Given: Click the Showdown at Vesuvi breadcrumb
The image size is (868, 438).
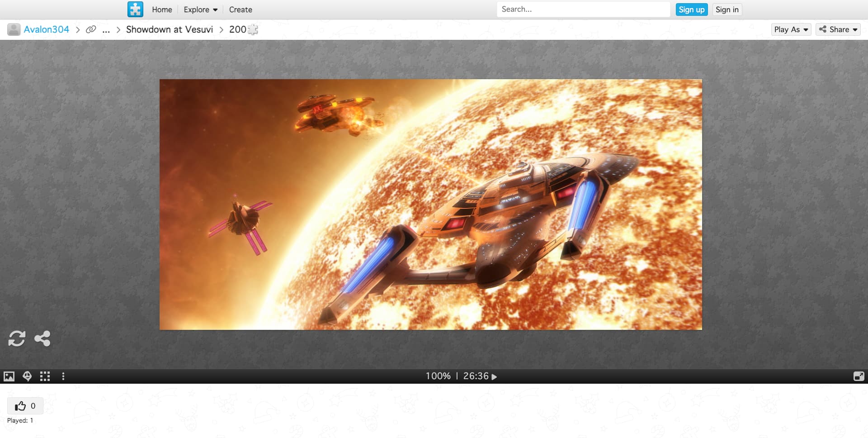Looking at the screenshot, I should click(x=170, y=29).
